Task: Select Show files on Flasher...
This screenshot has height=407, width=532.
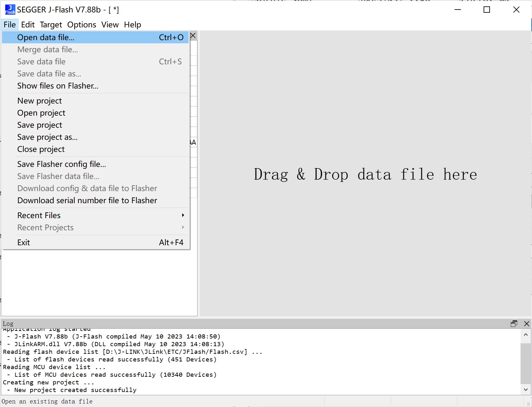Action: [x=95, y=86]
